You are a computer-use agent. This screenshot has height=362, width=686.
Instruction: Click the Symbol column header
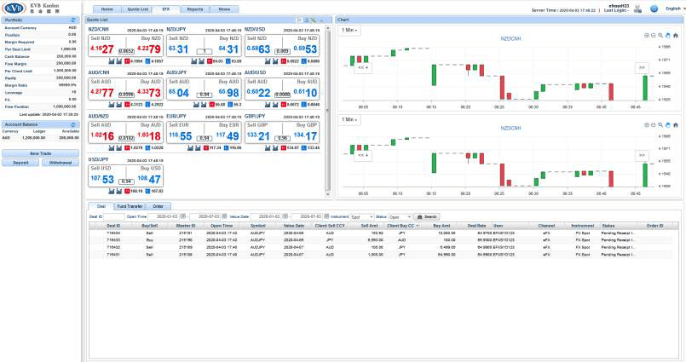pyautogui.click(x=258, y=226)
